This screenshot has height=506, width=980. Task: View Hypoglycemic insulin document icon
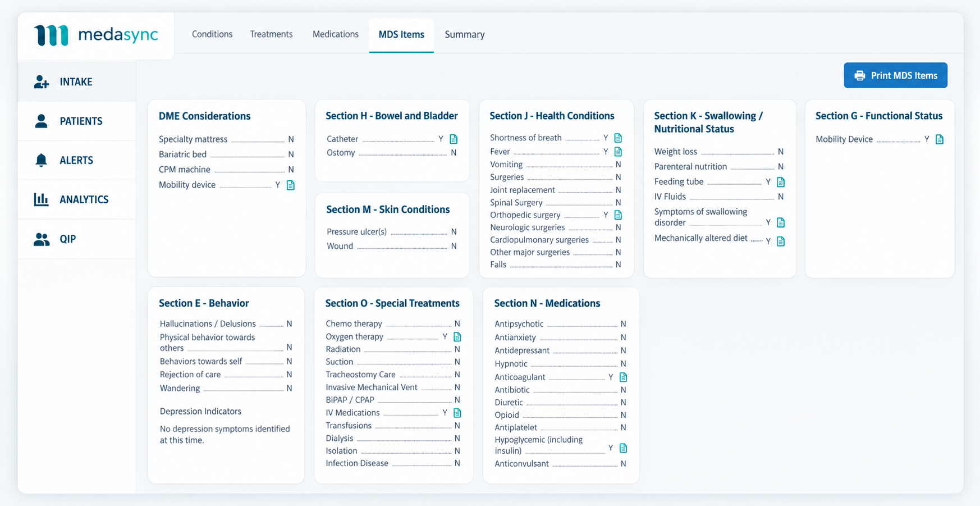(623, 448)
